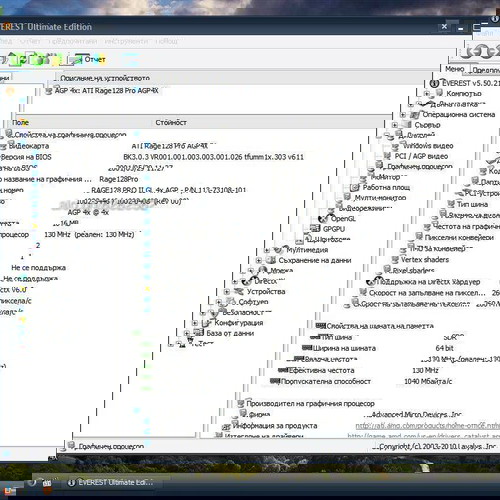The width and height of the screenshot is (500, 500).
Task: Select the Ширина на шината memory icon
Action: [307, 348]
